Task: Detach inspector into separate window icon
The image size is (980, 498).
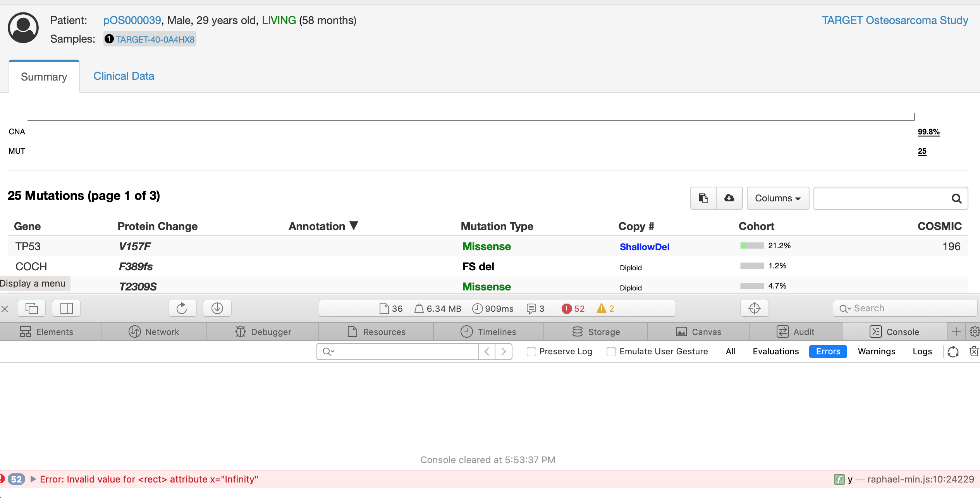Action: (x=31, y=308)
